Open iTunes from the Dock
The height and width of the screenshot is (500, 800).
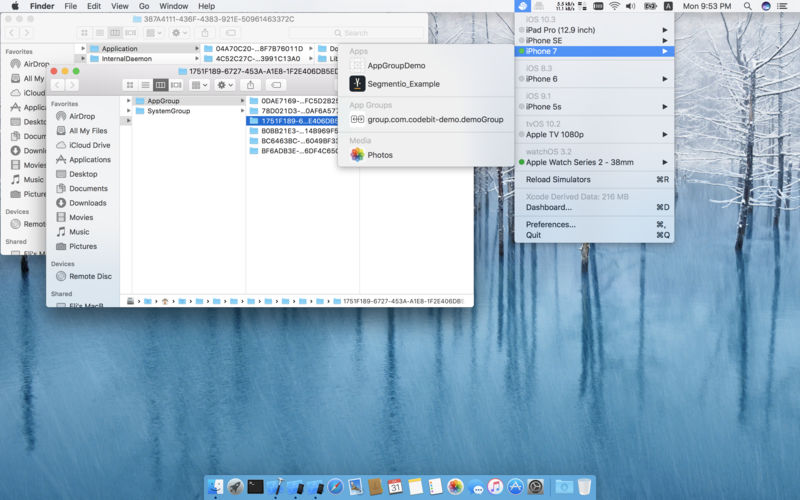[x=495, y=487]
